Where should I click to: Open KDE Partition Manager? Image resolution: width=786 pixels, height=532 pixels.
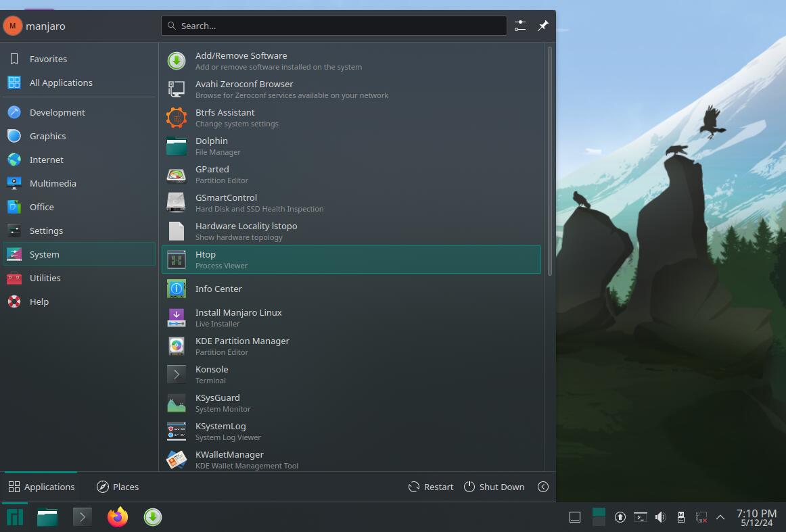click(x=351, y=346)
